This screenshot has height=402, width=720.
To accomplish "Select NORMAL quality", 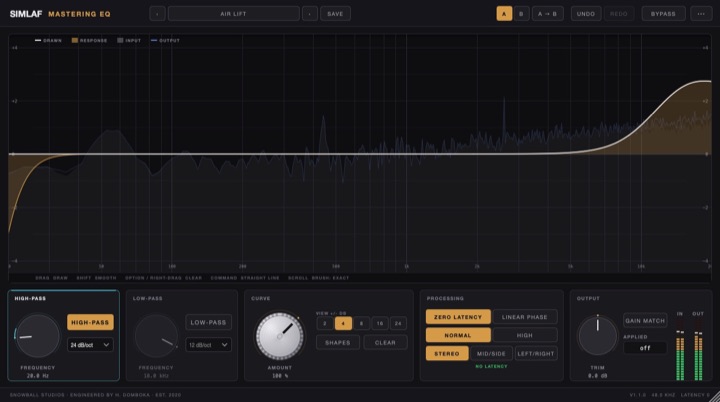I will point(458,335).
